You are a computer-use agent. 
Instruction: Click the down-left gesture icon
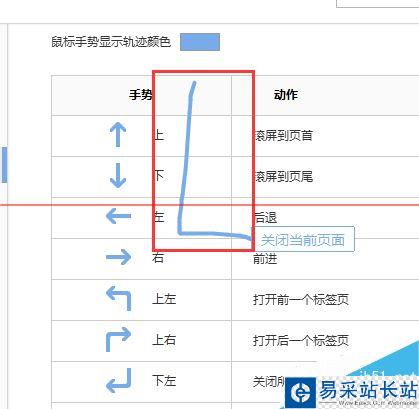click(x=118, y=380)
